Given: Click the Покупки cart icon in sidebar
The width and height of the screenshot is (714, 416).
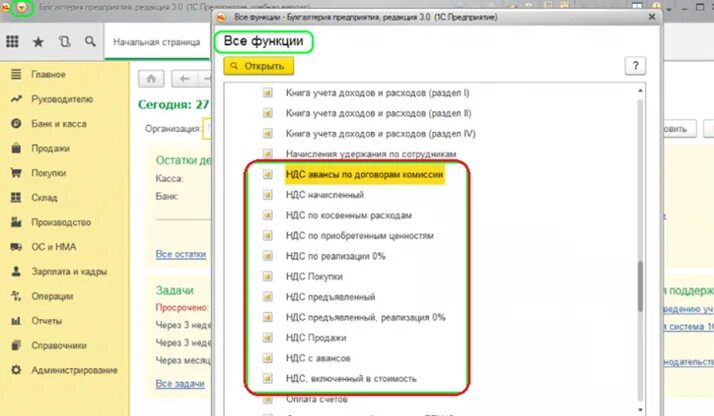Looking at the screenshot, I should [x=16, y=173].
